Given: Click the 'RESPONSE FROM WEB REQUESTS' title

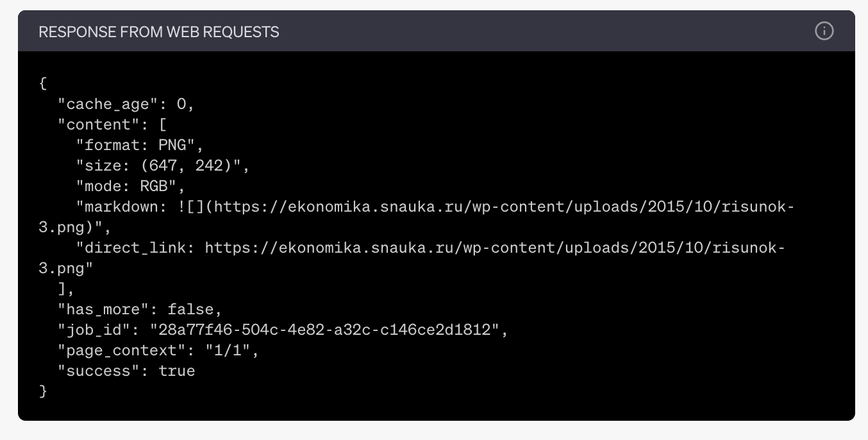Looking at the screenshot, I should (x=159, y=31).
